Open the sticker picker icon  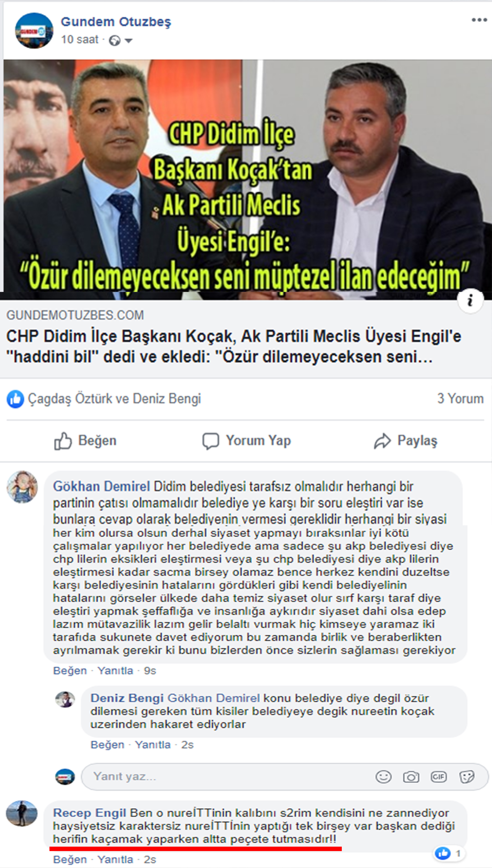467,777
